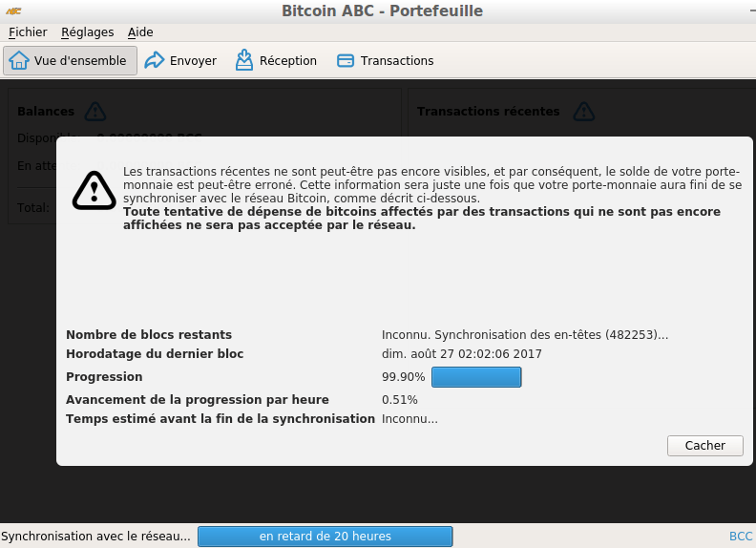Image resolution: width=756 pixels, height=548 pixels.
Task: Click the 'Total:' label in Balances
Action: (33, 208)
